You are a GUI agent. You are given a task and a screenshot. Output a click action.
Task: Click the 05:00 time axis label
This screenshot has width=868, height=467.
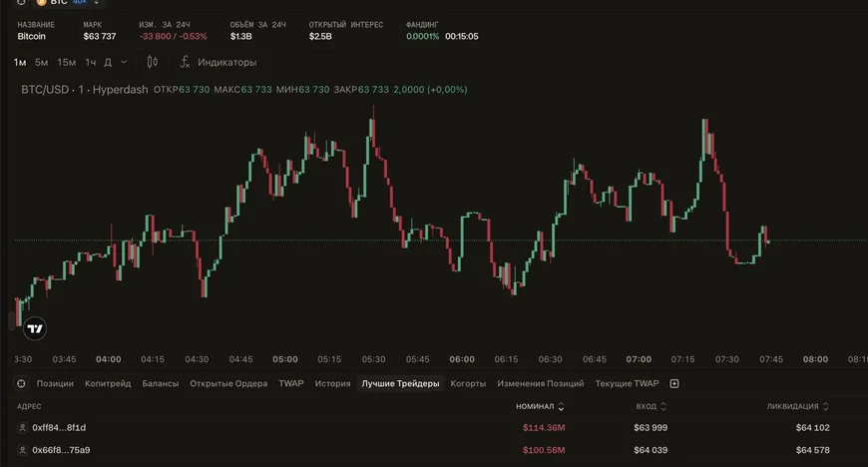[285, 359]
